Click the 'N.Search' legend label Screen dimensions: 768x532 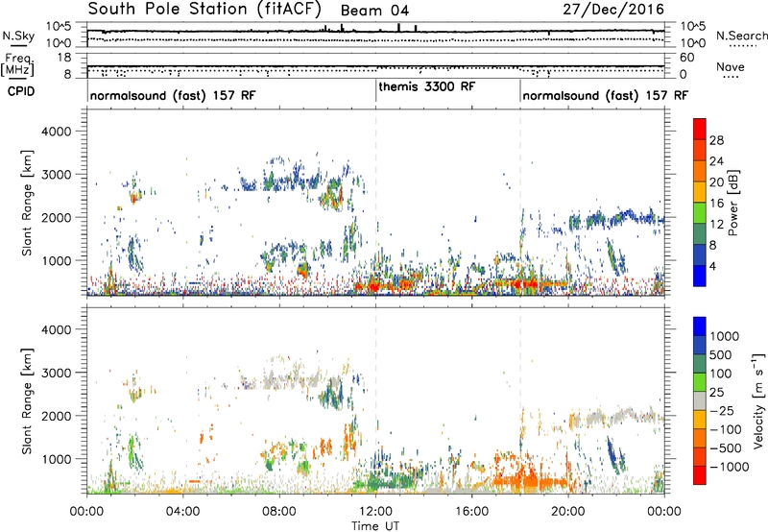(x=741, y=36)
